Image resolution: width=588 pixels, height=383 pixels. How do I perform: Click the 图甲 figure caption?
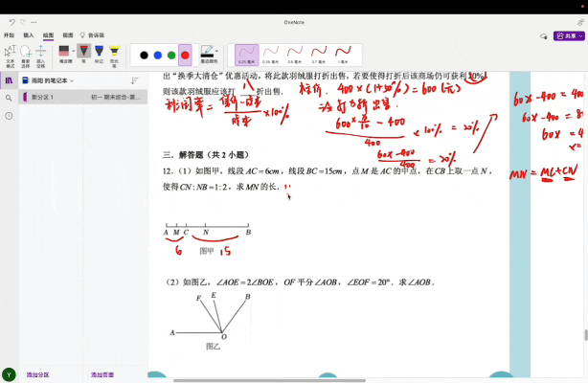[207, 251]
